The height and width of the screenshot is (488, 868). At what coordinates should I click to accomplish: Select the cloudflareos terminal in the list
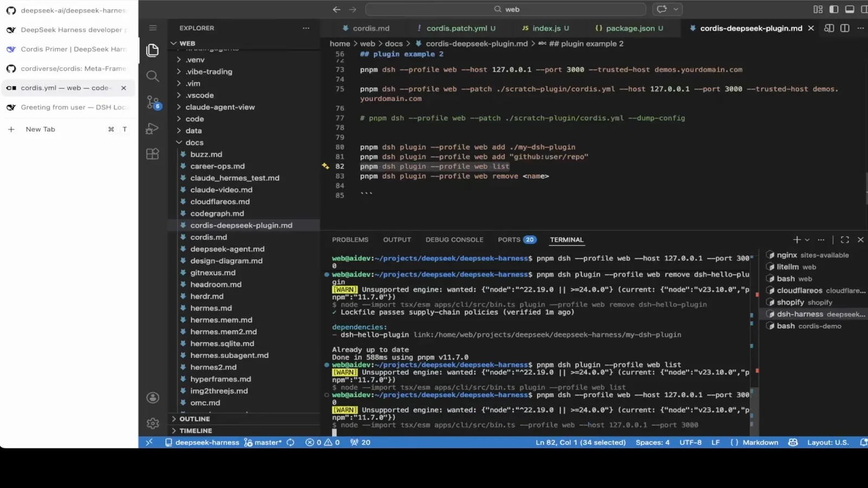[815, 291]
